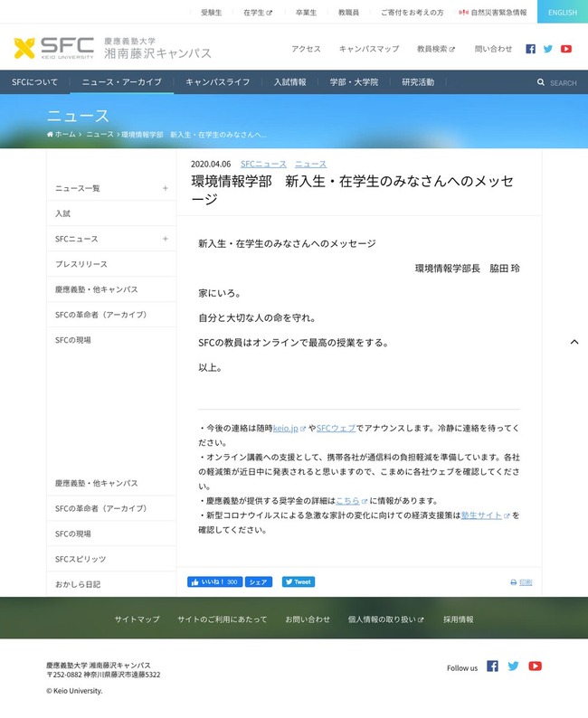Image resolution: width=588 pixels, height=718 pixels.
Task: Click the search magnifier icon
Action: pyautogui.click(x=541, y=82)
